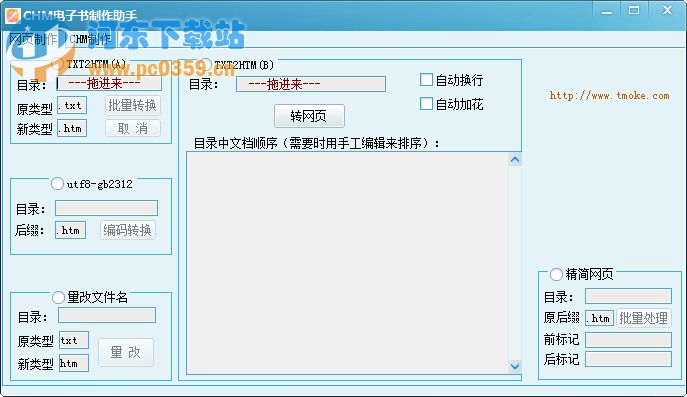Open the CHM制作 tab
687x397 pixels.
point(90,39)
